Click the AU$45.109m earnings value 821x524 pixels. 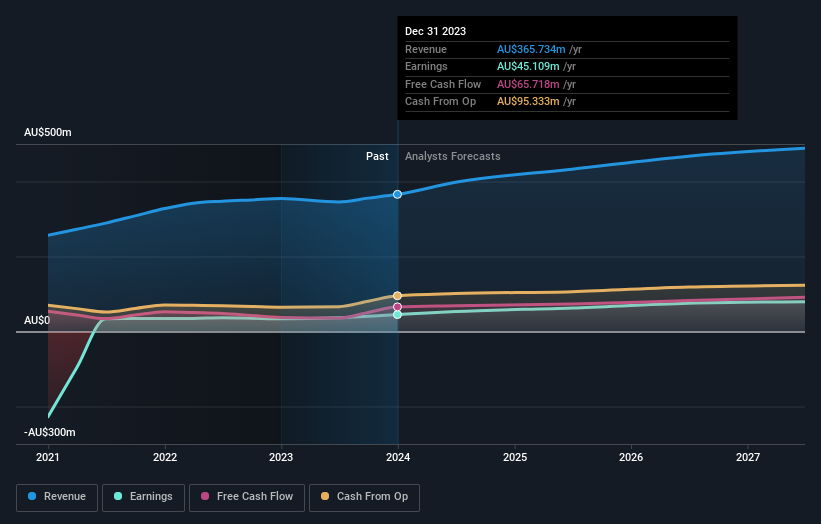(528, 66)
